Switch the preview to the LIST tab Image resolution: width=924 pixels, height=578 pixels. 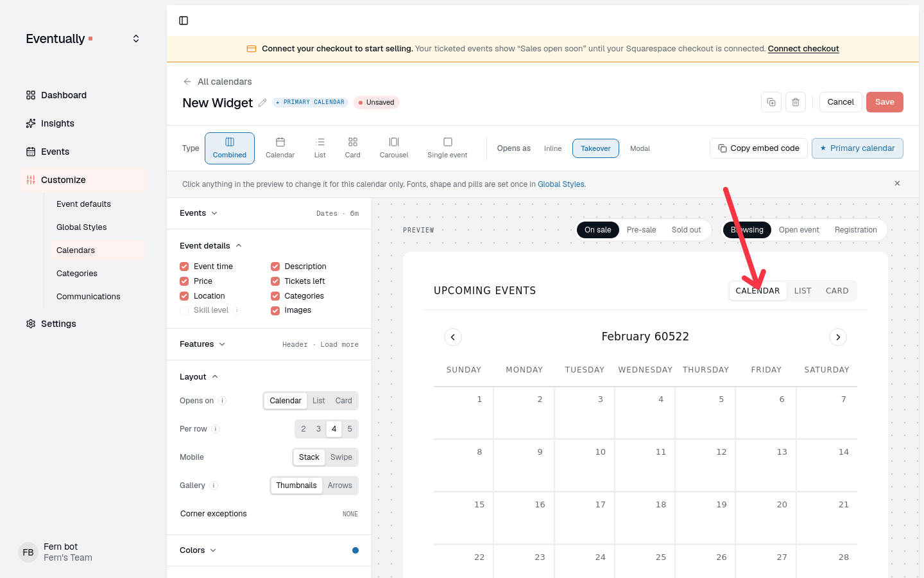803,291
